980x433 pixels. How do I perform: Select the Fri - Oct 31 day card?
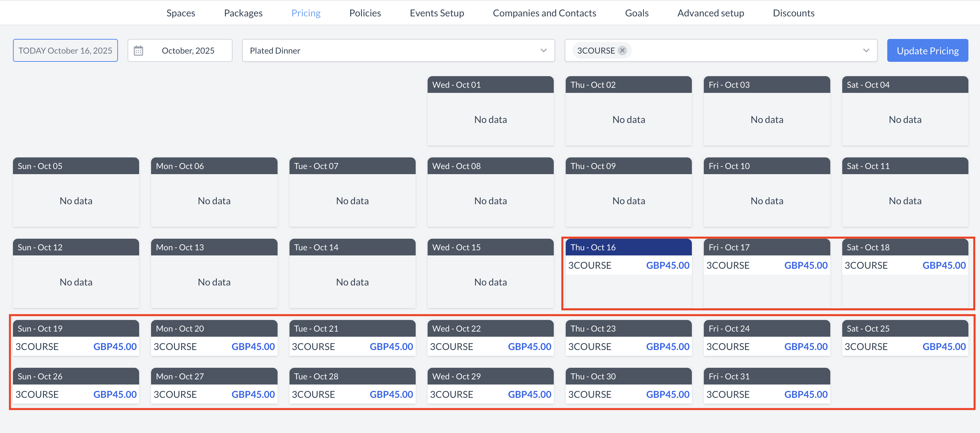coord(766,376)
